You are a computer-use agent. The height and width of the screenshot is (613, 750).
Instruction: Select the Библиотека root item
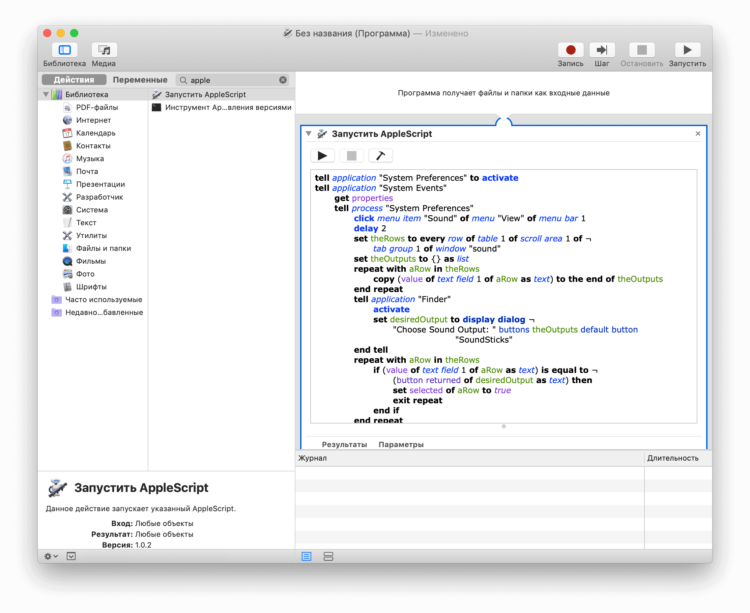[94, 94]
